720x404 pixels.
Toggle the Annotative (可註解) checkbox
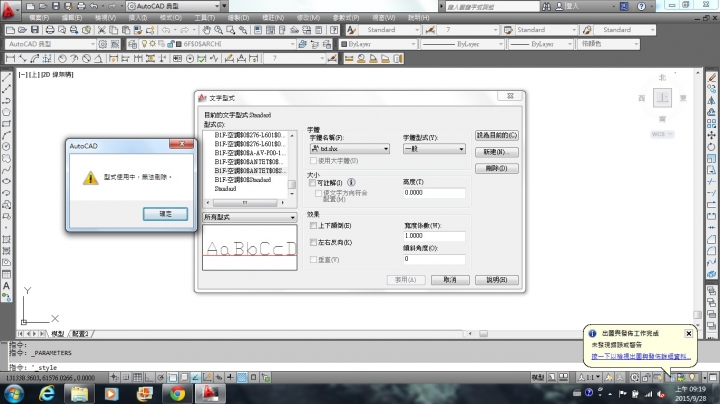click(313, 183)
